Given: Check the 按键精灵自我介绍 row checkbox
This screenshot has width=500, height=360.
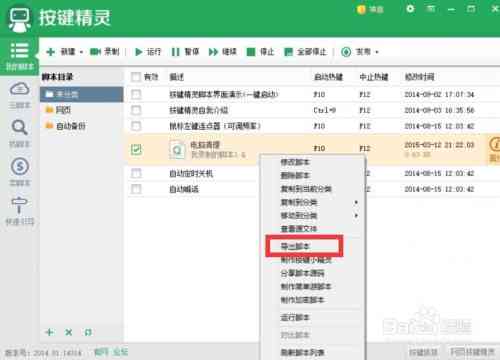Looking at the screenshot, I should pyautogui.click(x=136, y=110).
